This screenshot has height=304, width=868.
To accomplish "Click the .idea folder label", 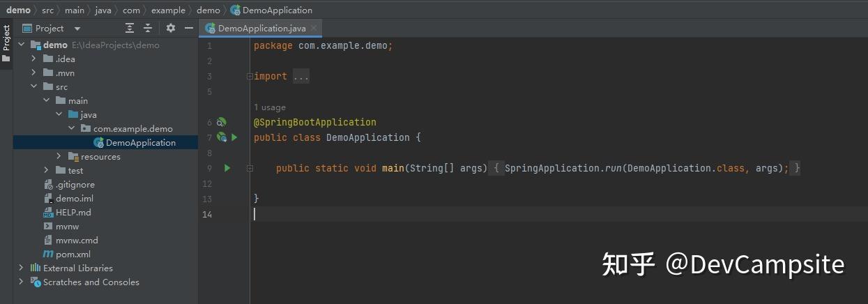I will [66, 59].
